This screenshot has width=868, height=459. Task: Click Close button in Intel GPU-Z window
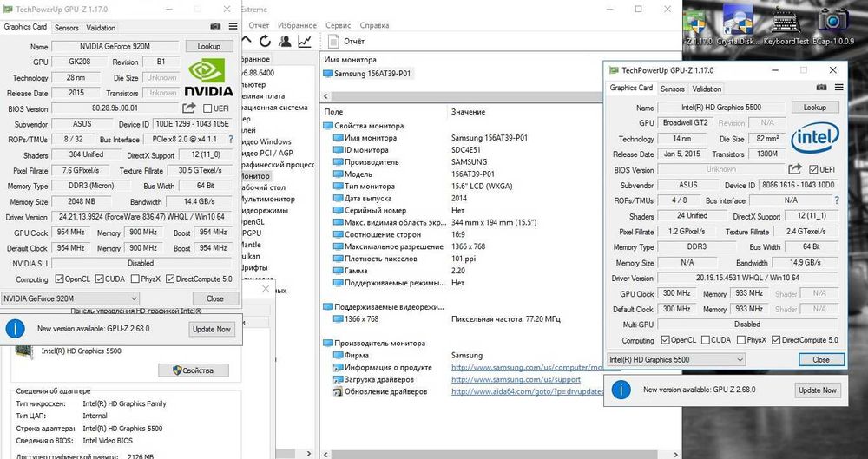click(x=821, y=359)
